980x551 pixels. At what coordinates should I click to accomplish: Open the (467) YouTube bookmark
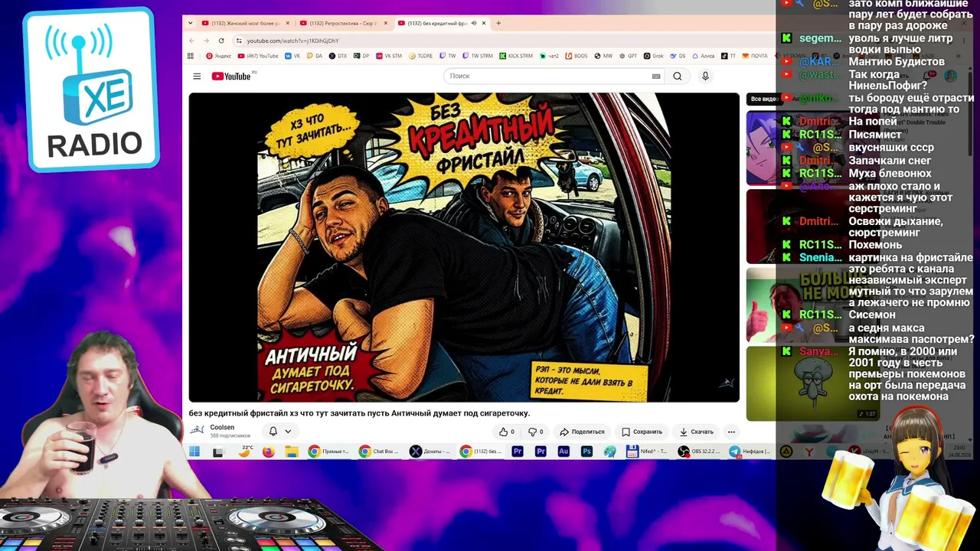pos(258,56)
